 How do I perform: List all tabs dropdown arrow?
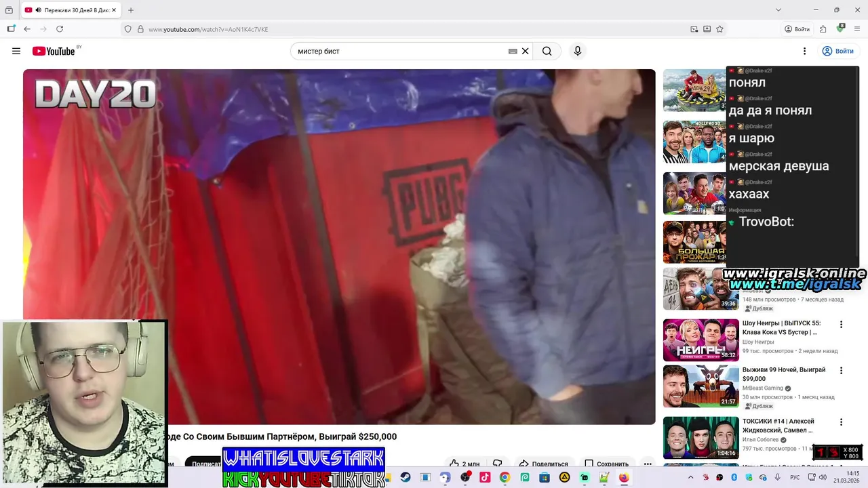click(x=778, y=10)
